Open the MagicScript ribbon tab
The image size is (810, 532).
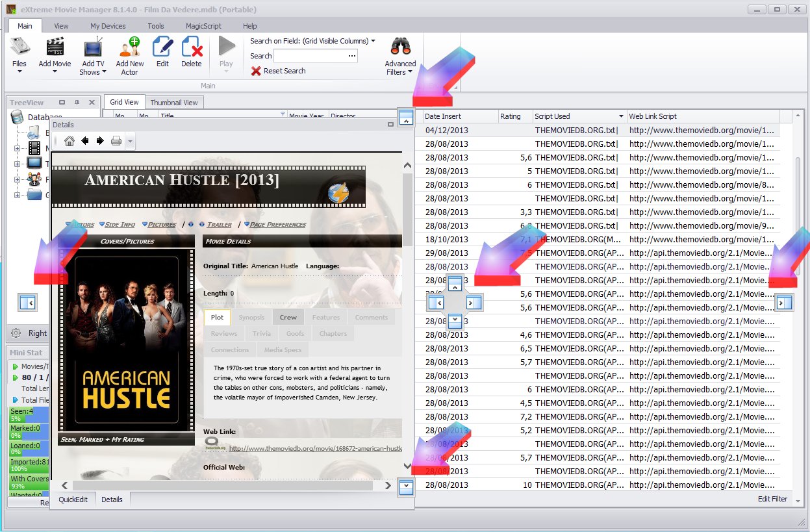click(203, 26)
